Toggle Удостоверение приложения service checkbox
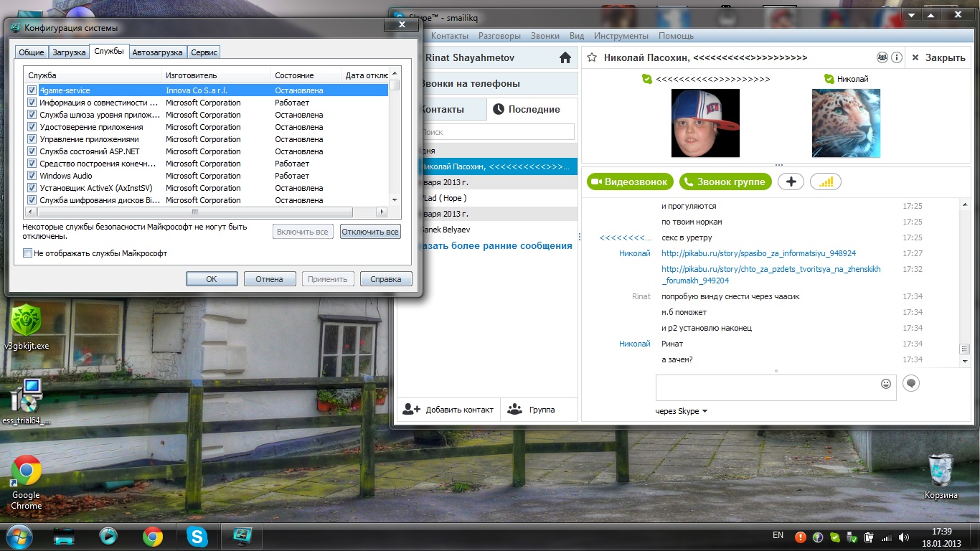980x551 pixels. 32,127
